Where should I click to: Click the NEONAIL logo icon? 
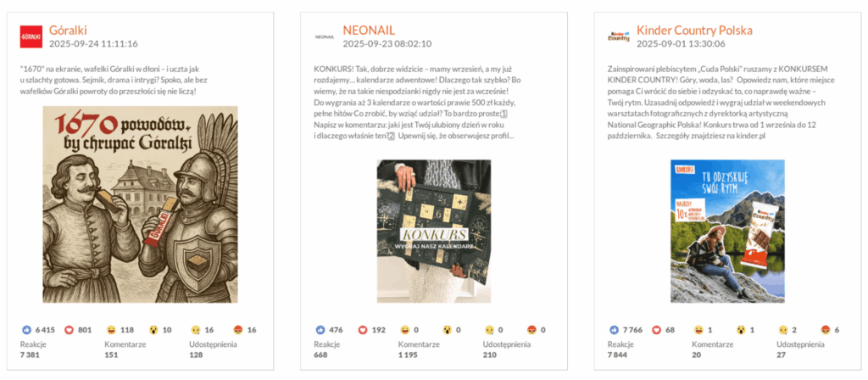325,36
